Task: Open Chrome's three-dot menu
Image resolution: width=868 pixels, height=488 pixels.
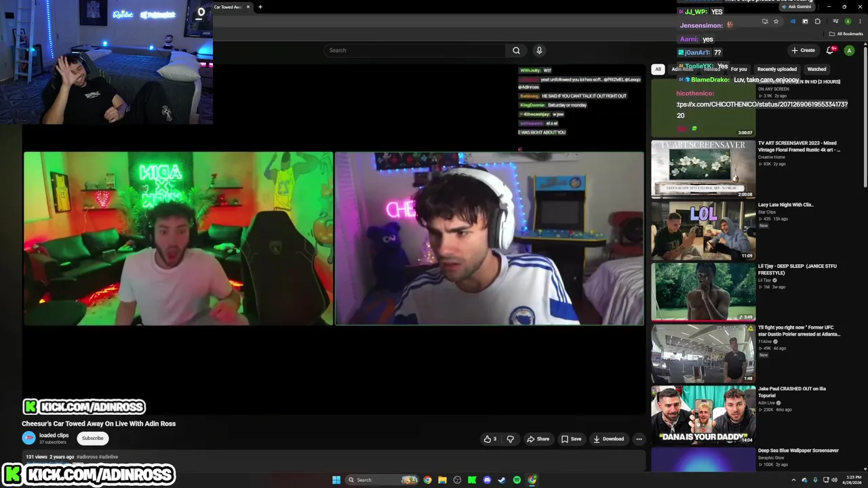Action: click(x=859, y=21)
